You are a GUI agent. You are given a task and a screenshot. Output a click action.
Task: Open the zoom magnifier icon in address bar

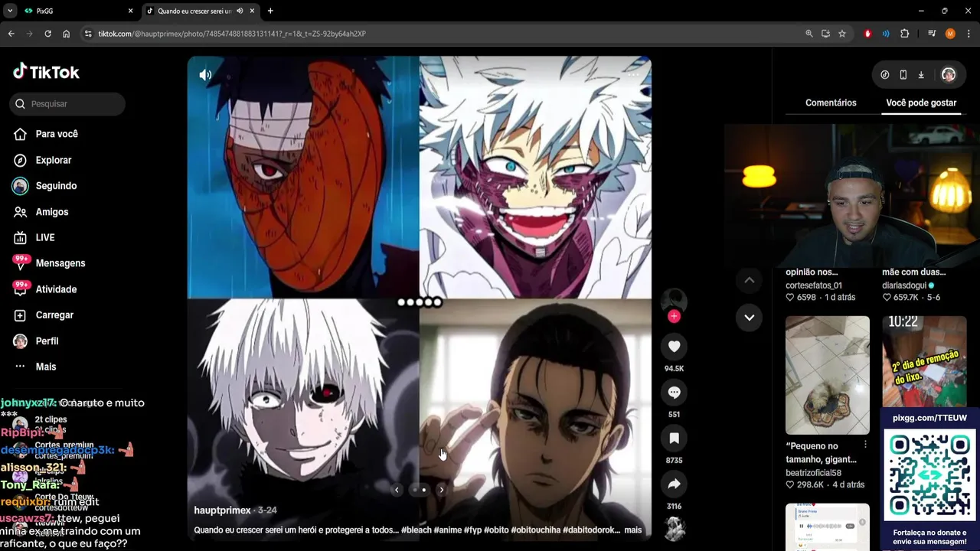[809, 34]
